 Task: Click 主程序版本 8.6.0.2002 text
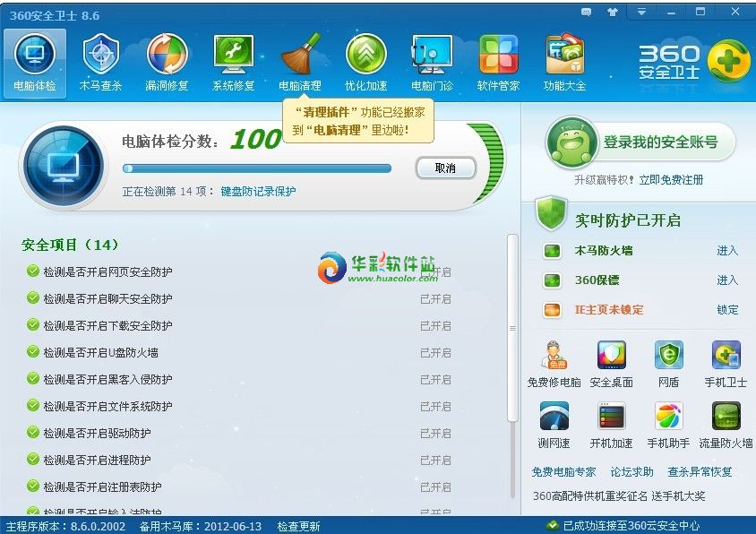65,526
